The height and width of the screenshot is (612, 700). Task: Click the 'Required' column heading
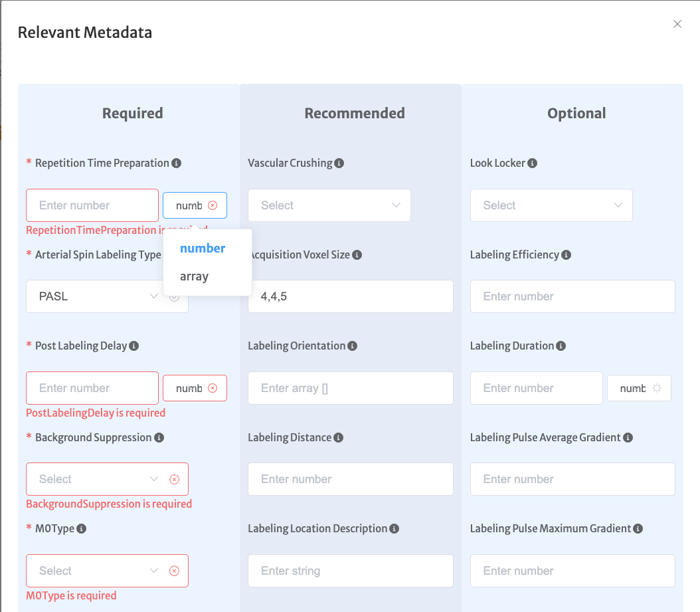pyautogui.click(x=133, y=114)
